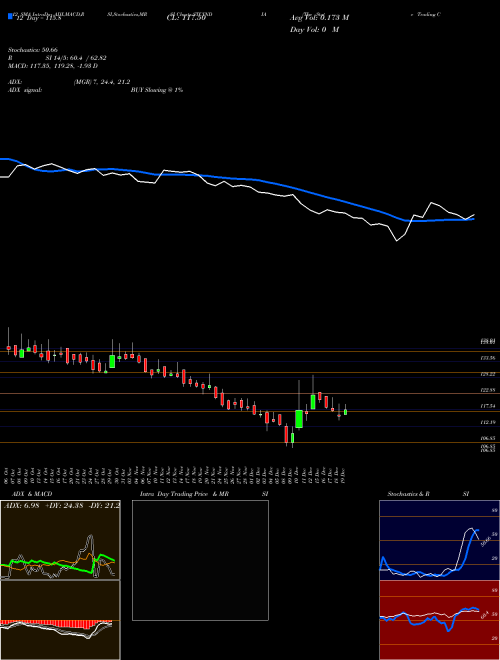This screenshot has width=500, height=660.
Task: Click the 'SI 14/3: 60.4 / 62.82' value
Action: pos(76,58)
